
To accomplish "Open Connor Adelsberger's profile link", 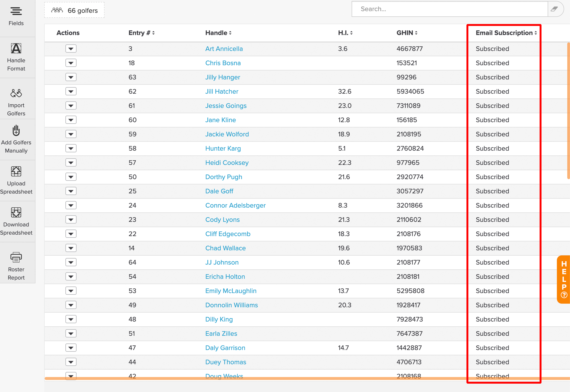I will pos(235,205).
